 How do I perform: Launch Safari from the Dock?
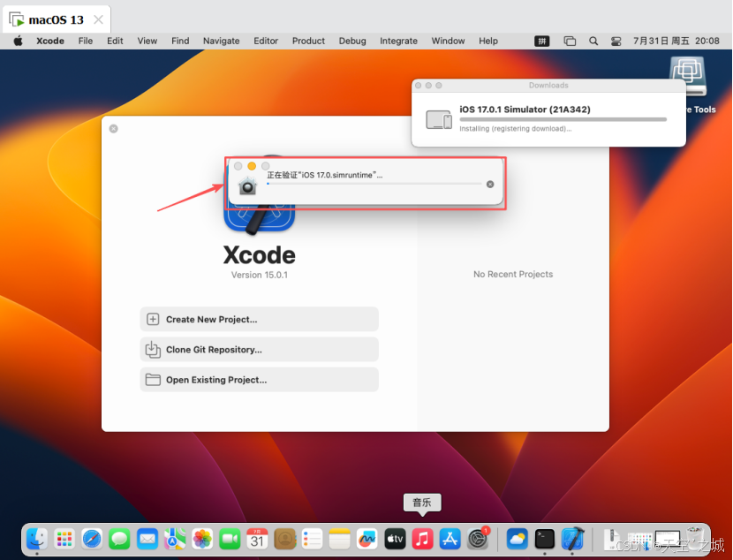tap(92, 539)
